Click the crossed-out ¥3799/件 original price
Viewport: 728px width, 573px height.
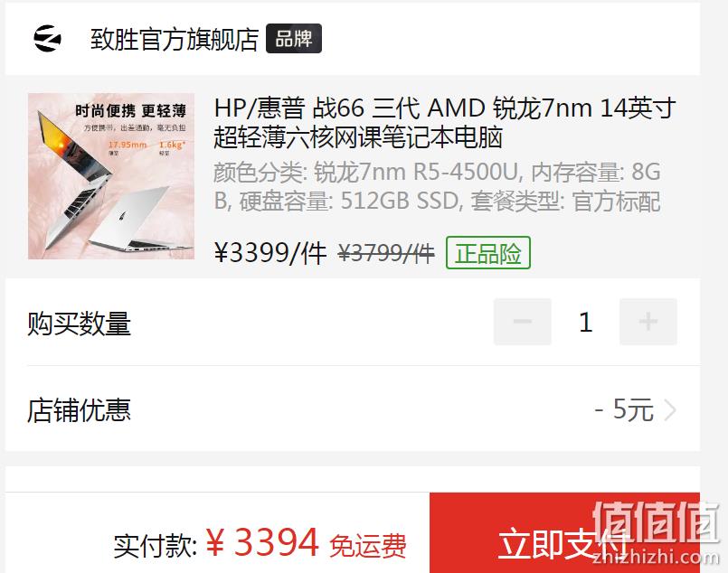click(386, 253)
